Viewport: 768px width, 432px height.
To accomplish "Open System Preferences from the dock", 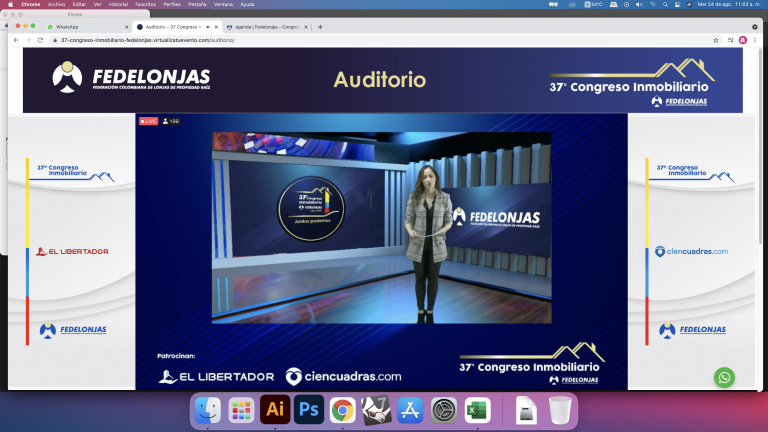I will tap(444, 409).
